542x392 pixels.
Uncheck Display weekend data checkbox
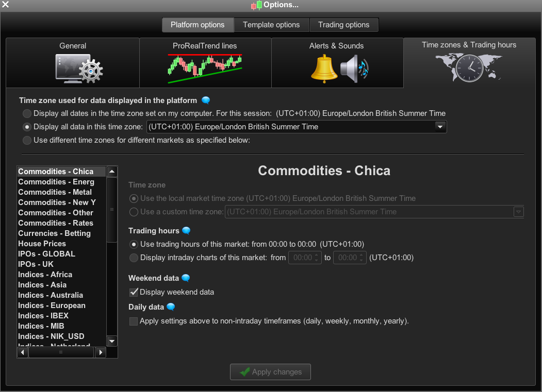pyautogui.click(x=134, y=292)
